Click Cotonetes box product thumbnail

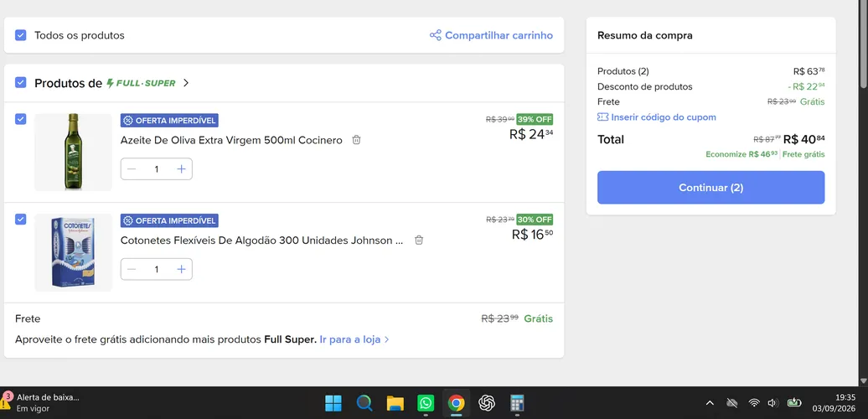73,252
